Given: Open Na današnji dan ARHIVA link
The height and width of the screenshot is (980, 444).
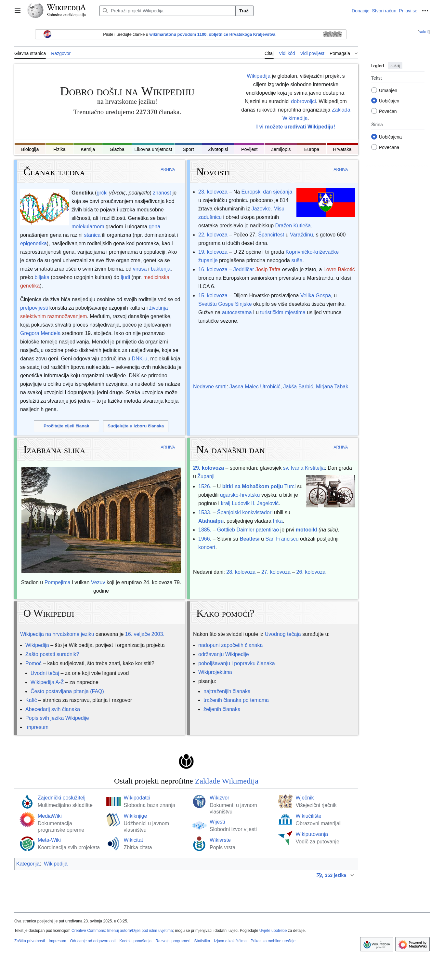Looking at the screenshot, I should tap(341, 447).
